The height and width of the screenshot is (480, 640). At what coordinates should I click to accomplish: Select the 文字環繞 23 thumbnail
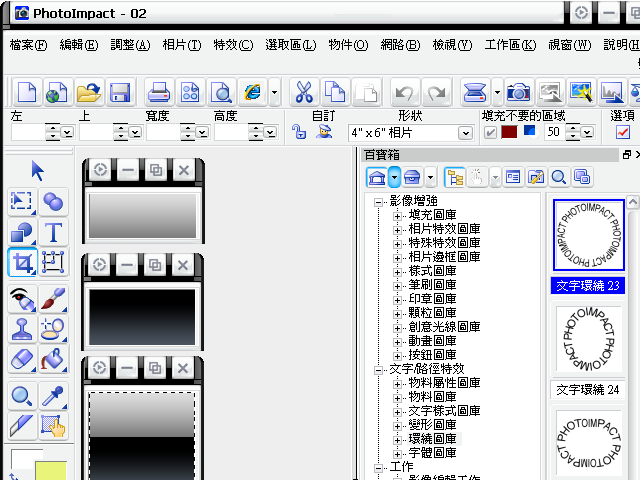(589, 235)
